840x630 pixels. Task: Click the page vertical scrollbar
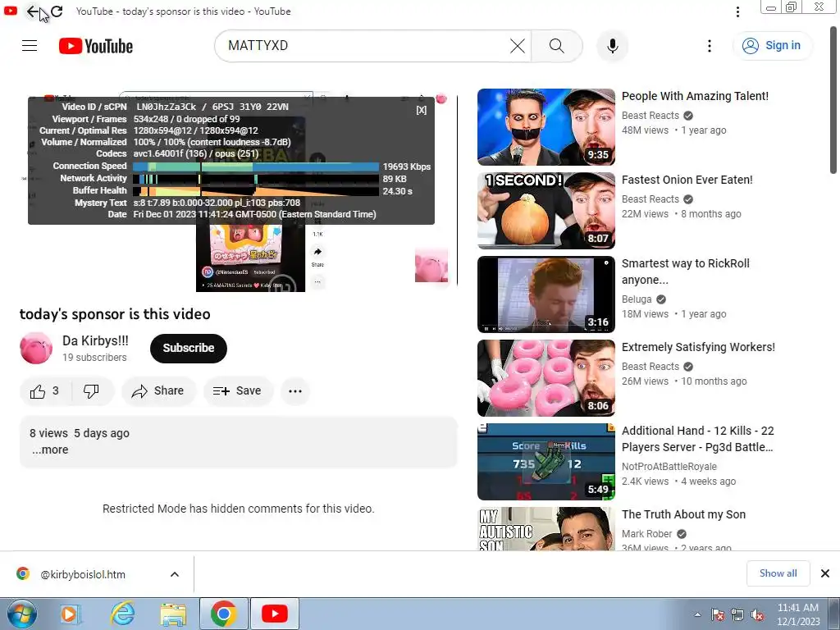833,102
